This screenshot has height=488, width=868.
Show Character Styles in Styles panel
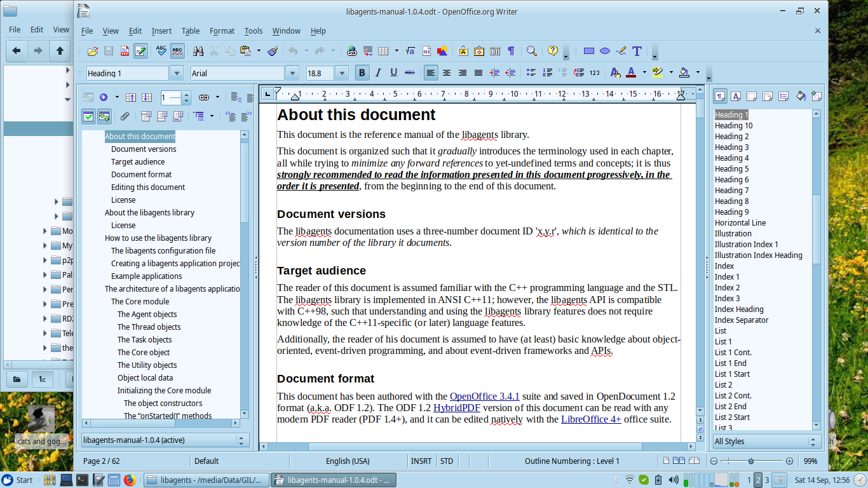pyautogui.click(x=736, y=97)
